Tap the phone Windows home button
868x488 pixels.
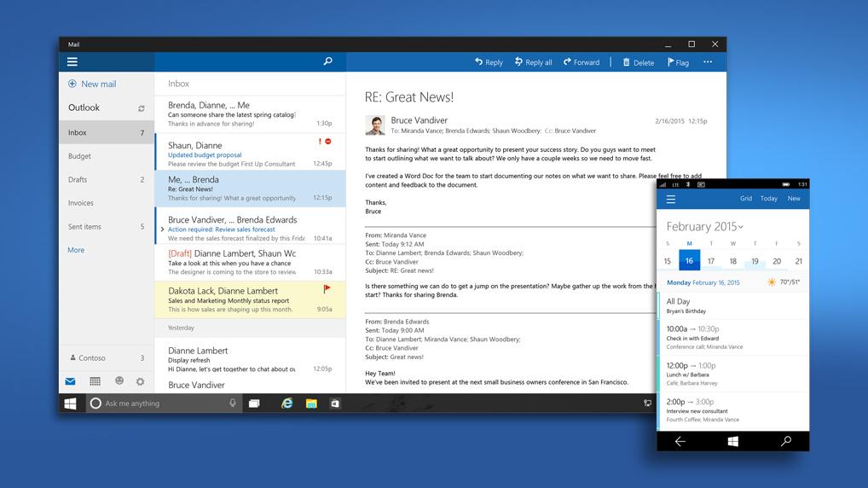733,441
